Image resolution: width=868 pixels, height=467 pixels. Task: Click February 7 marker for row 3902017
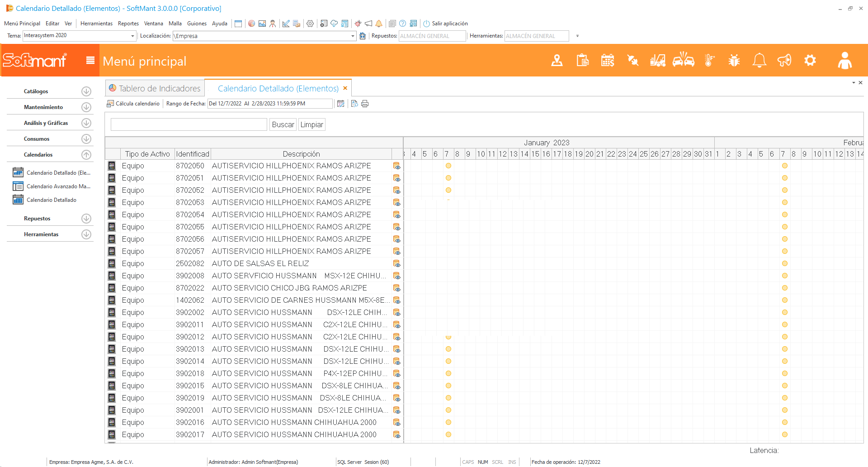coord(785,434)
